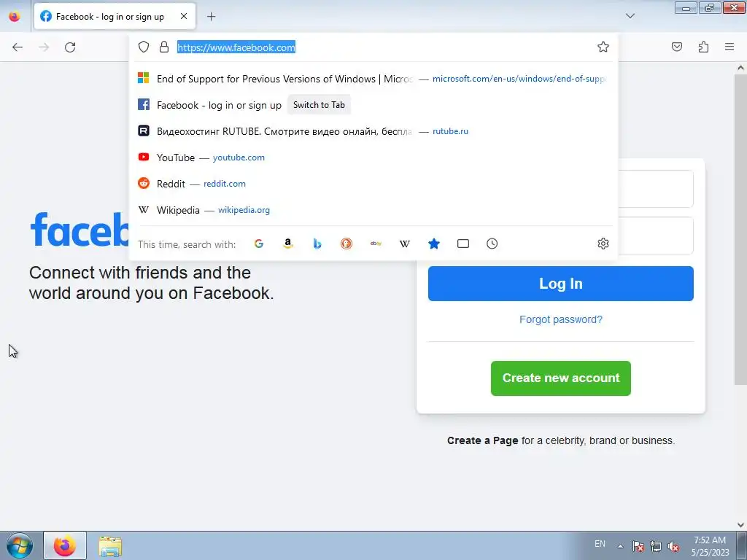Open padlock site information icon
The image size is (747, 560).
point(164,47)
